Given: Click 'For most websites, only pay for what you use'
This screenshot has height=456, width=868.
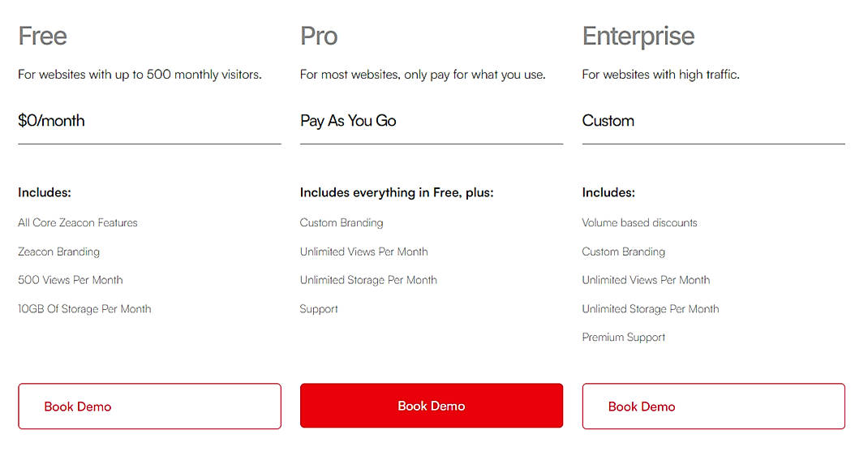Looking at the screenshot, I should [x=423, y=75].
